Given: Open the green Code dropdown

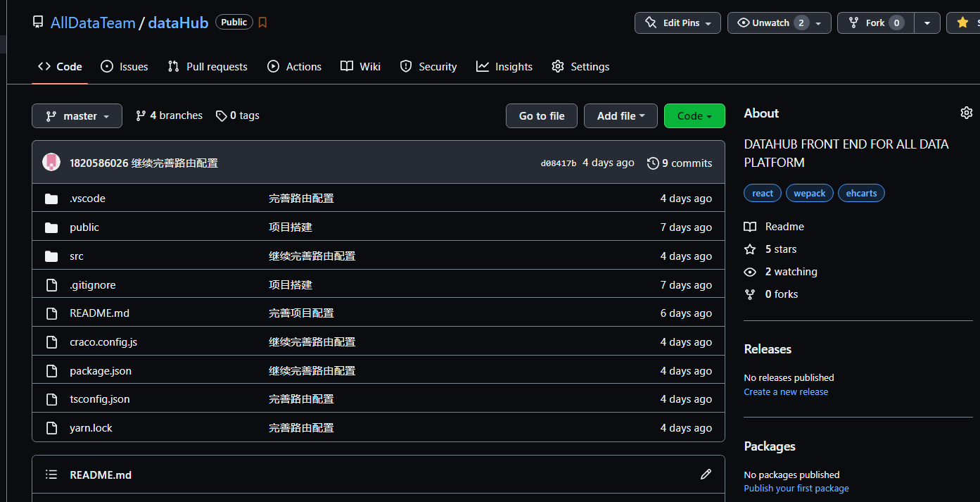Looking at the screenshot, I should point(694,115).
